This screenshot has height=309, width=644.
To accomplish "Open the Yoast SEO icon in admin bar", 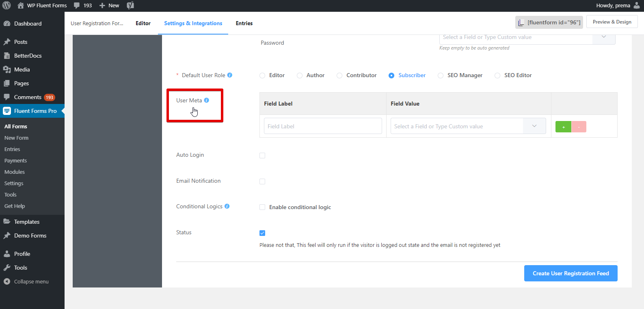I will [130, 6].
